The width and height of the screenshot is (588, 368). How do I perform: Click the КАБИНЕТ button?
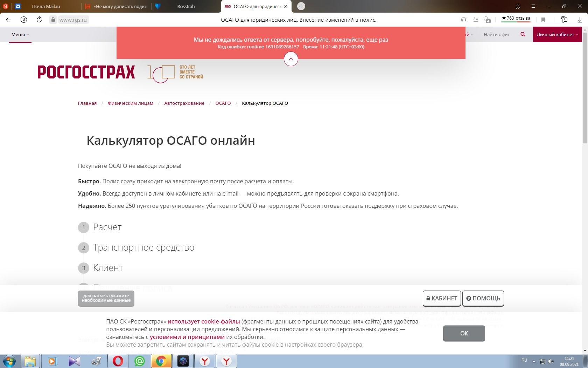[x=442, y=298]
